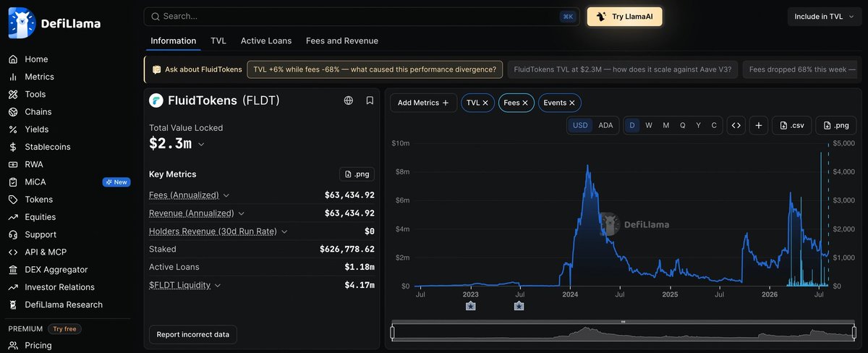
Task: Open Metrics from the sidebar
Action: [x=39, y=77]
